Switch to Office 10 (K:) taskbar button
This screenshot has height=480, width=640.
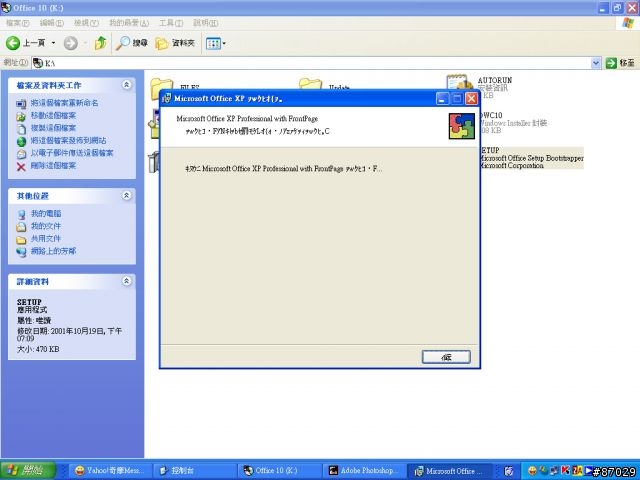279,471
